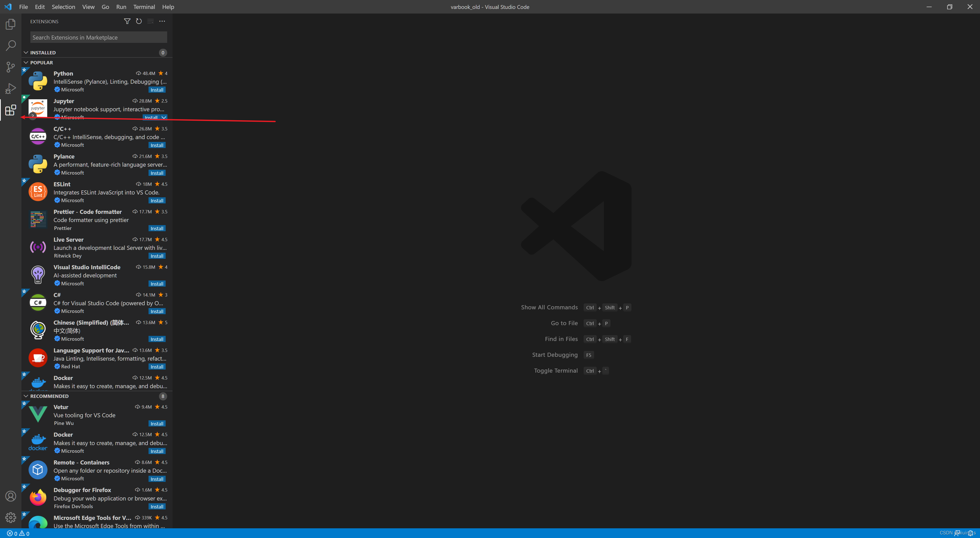Screen dimensions: 980x538
Task: Click the Vetur extension logo
Action: (38, 414)
